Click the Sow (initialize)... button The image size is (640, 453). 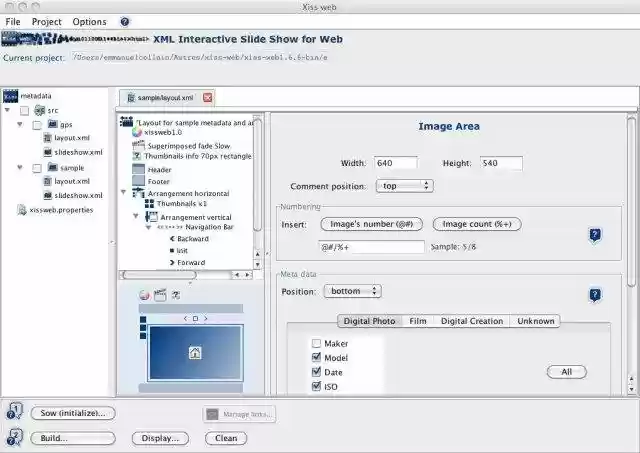pos(73,413)
